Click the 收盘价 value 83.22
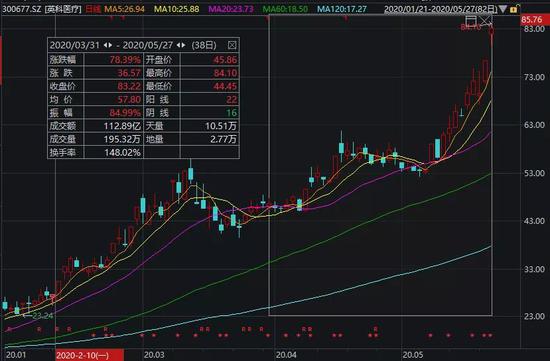This screenshot has width=550, height=361. [x=129, y=86]
